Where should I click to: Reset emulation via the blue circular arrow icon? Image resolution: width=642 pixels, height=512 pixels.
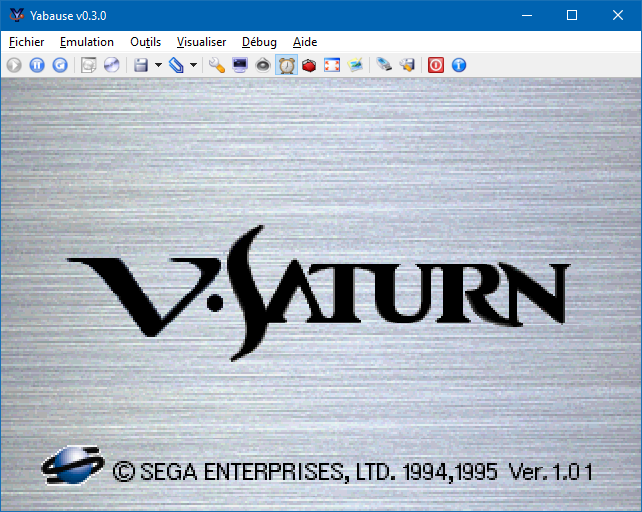[x=60, y=65]
